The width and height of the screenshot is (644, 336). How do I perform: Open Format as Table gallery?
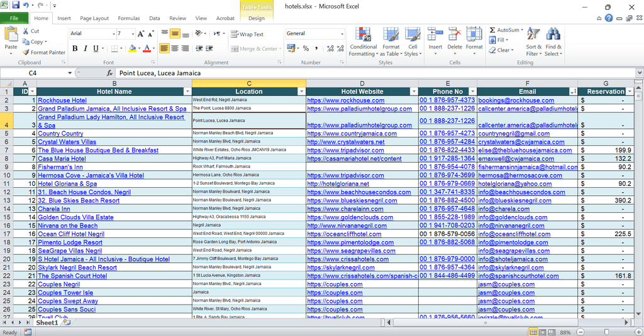tap(391, 42)
